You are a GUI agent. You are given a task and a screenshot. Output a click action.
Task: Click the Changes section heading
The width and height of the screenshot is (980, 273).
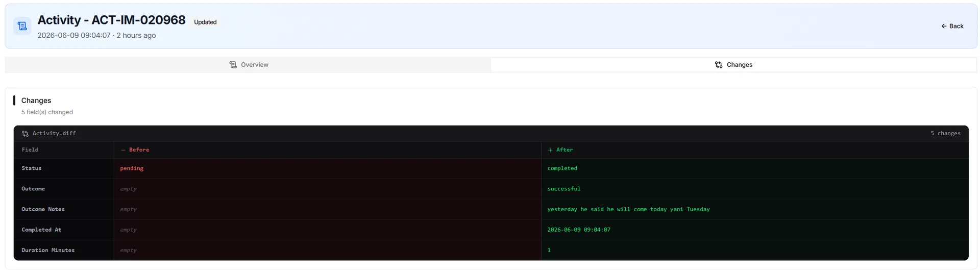click(36, 101)
